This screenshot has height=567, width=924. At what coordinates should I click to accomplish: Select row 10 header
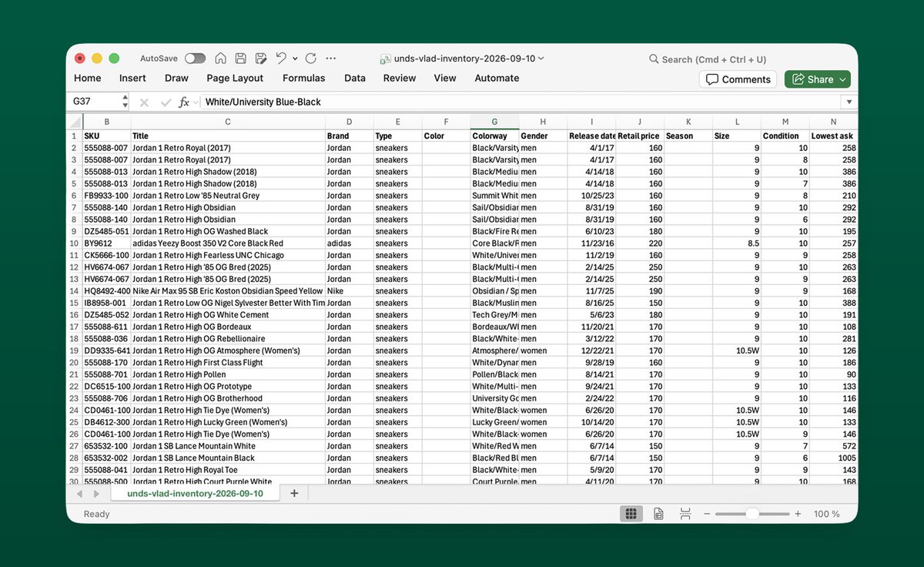75,243
